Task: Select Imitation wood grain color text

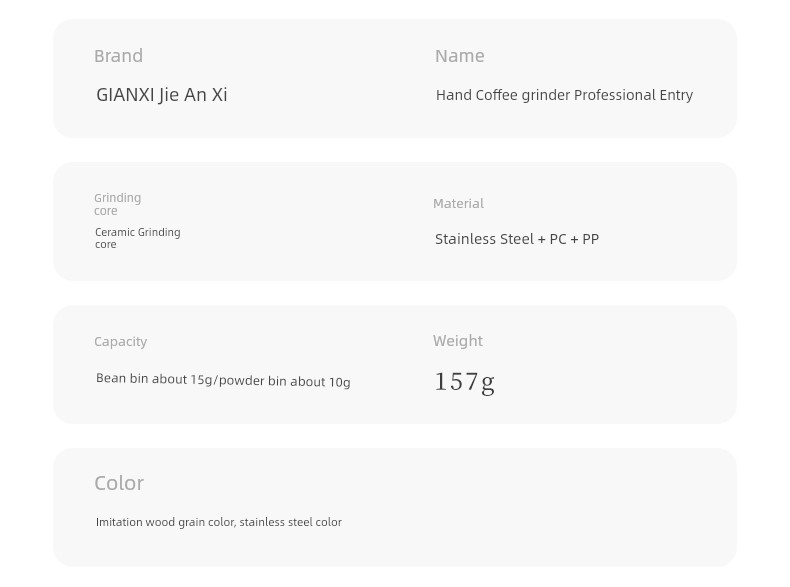Action: tap(165, 523)
